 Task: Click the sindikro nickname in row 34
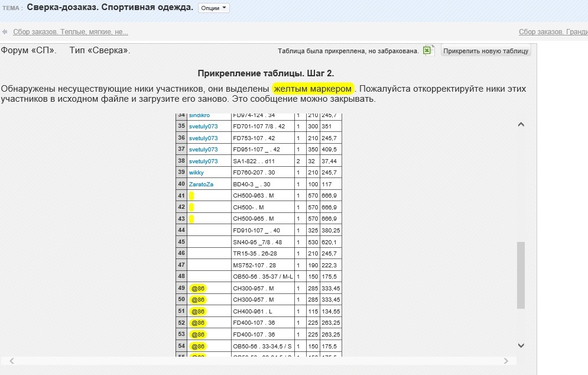click(200, 115)
